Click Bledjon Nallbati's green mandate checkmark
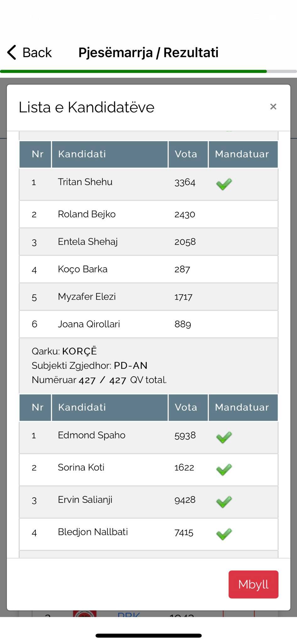297x644 pixels. coord(224,534)
